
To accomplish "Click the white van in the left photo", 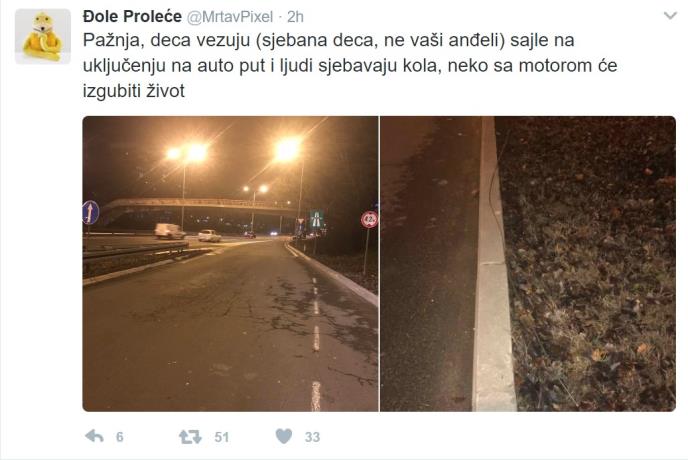I will click(x=169, y=231).
